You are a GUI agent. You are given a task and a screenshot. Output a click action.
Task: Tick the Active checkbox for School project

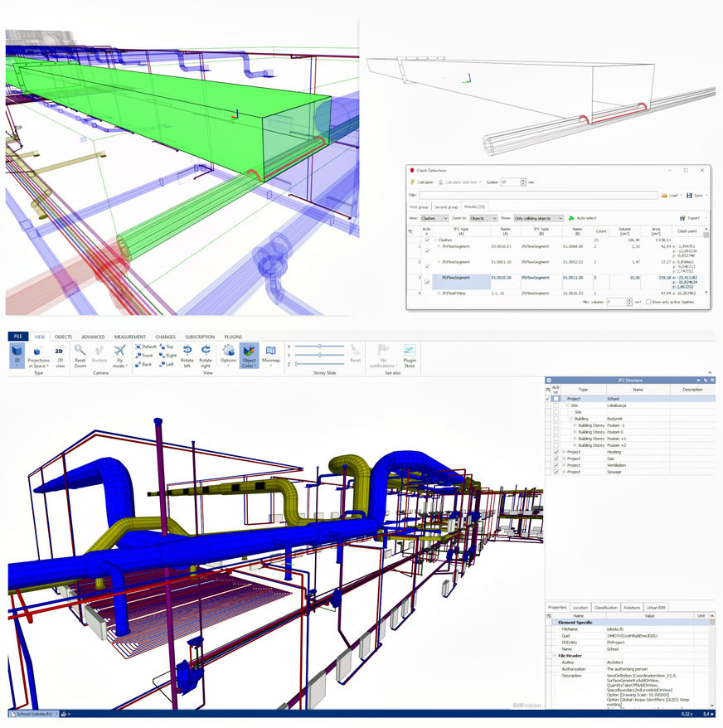coord(556,399)
